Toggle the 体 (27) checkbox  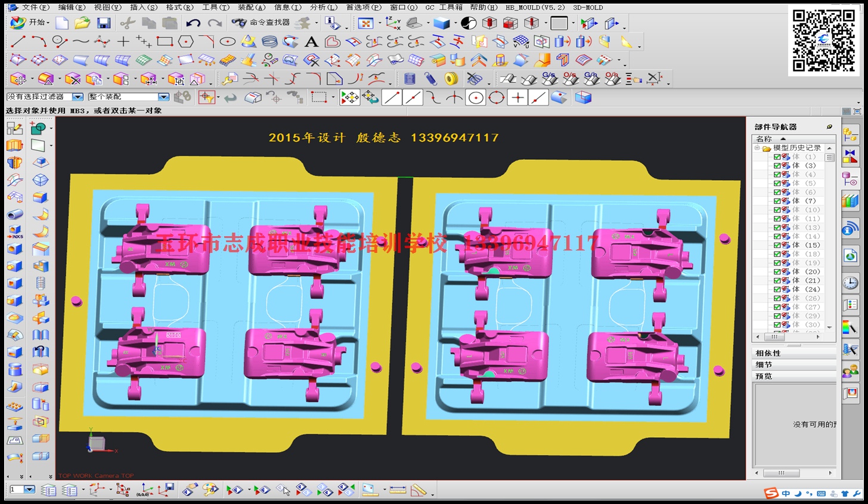[x=777, y=307]
